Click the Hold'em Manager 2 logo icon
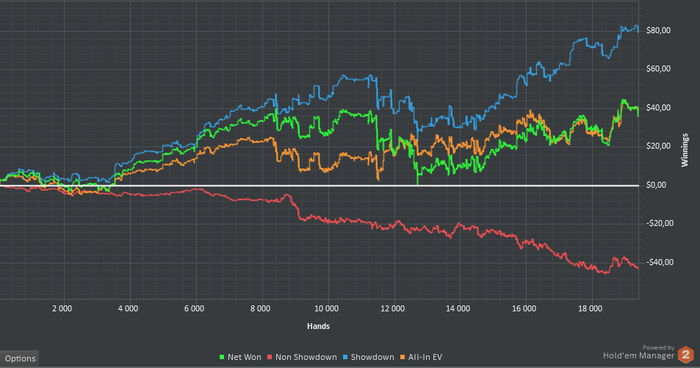Image resolution: width=700 pixels, height=368 pixels. 686,355
